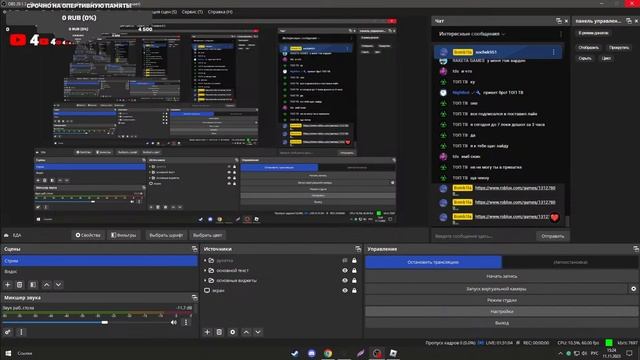Click Отправить to send chat message

click(x=552, y=236)
